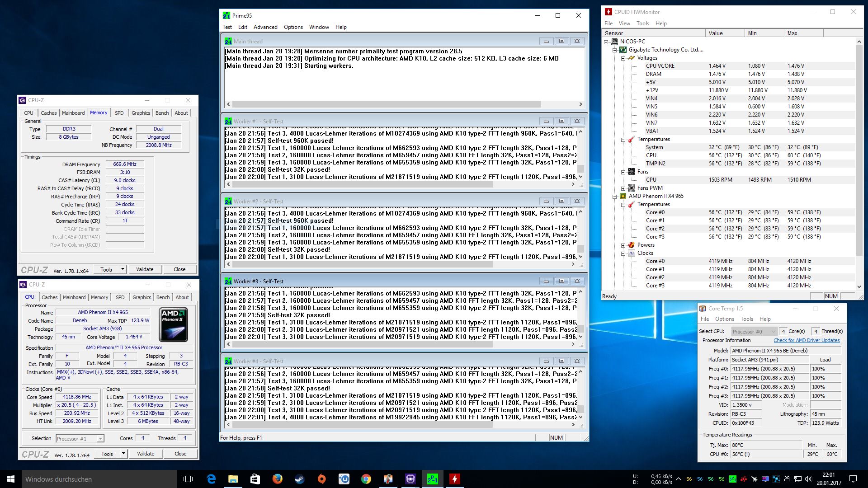This screenshot has height=488, width=868.
Task: Restore the Worker #1 Self-Test window
Action: click(561, 121)
